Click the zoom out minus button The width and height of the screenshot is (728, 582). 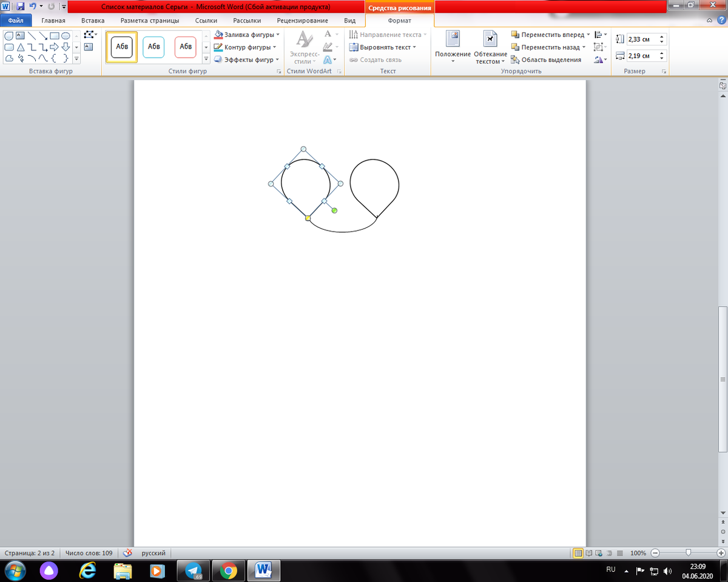click(x=655, y=553)
